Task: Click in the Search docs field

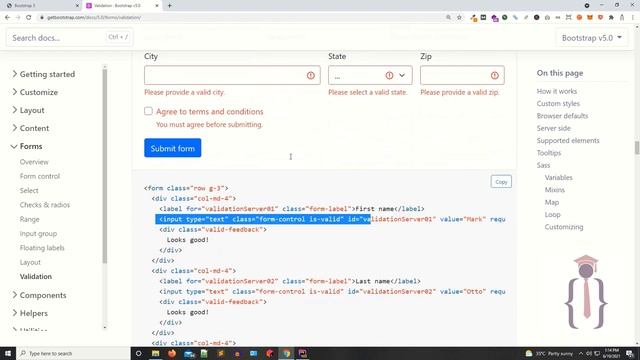Action: (69, 38)
